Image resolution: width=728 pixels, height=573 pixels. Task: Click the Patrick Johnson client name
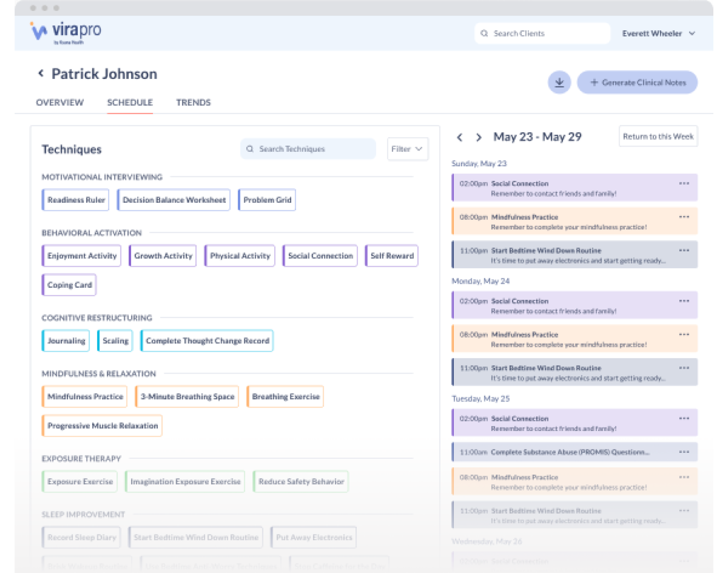pyautogui.click(x=104, y=74)
